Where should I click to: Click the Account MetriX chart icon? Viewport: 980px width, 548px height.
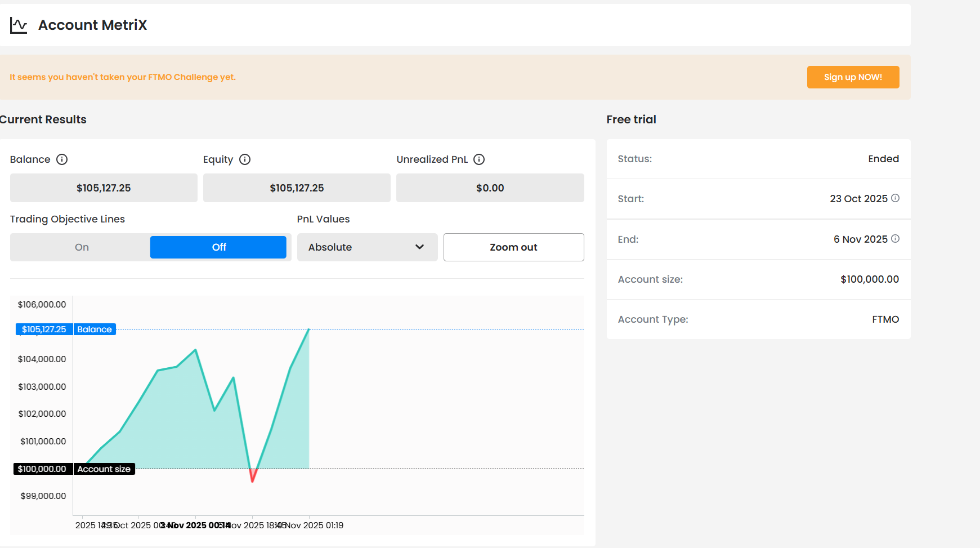19,25
